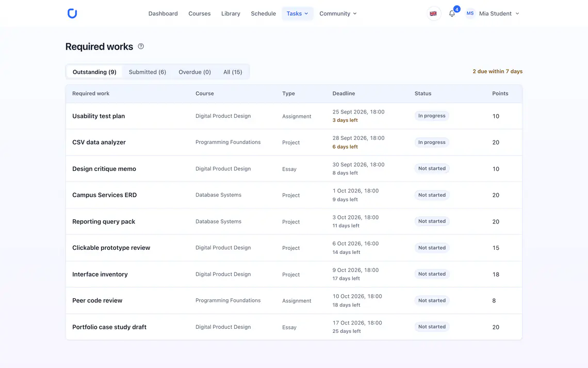Open the Usability test plan work
The width and height of the screenshot is (588, 368).
pos(99,116)
